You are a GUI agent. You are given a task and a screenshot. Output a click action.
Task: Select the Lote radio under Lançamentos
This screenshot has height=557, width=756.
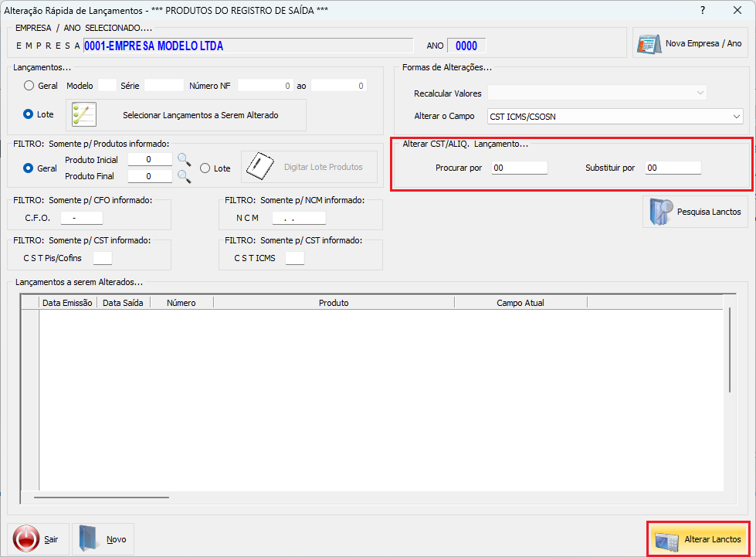pos(28,114)
